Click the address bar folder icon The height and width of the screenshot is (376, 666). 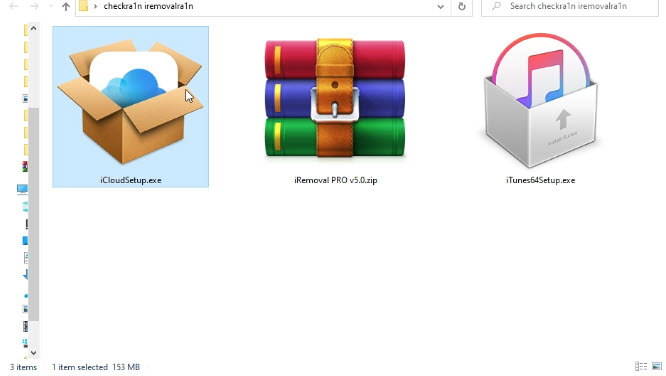click(x=84, y=6)
